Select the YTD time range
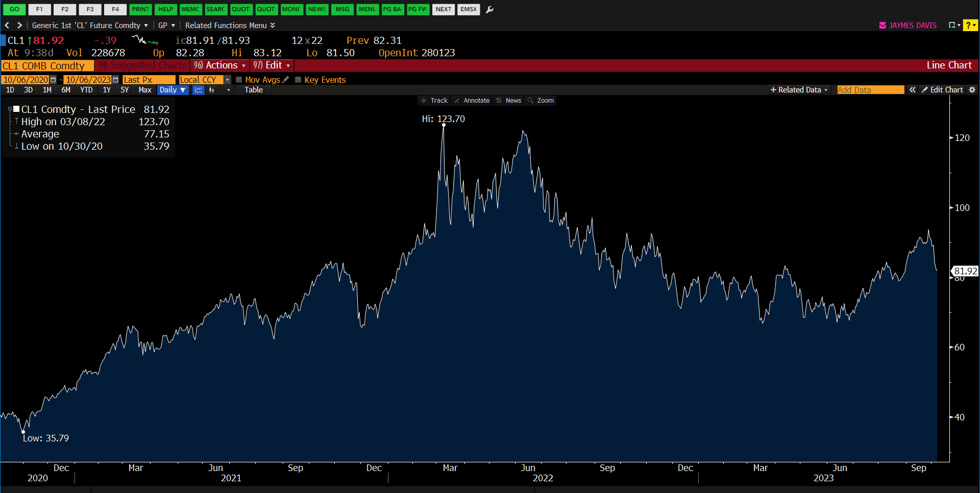 (86, 90)
